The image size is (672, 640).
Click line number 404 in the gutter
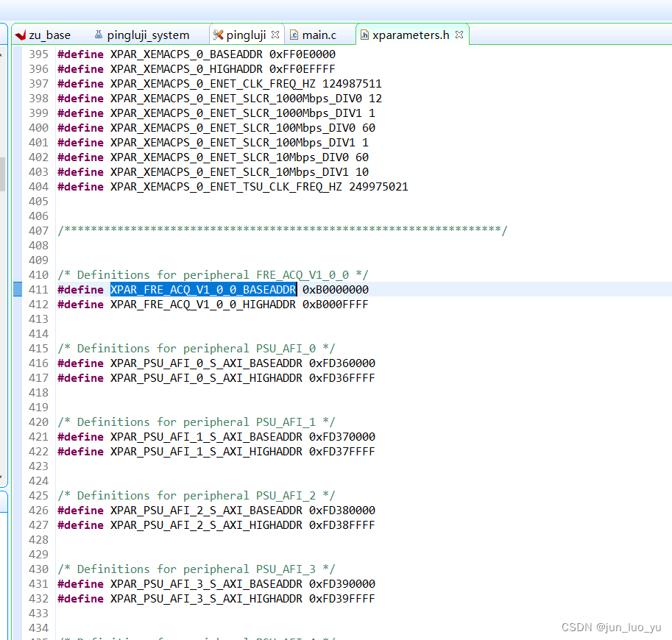(x=38, y=187)
